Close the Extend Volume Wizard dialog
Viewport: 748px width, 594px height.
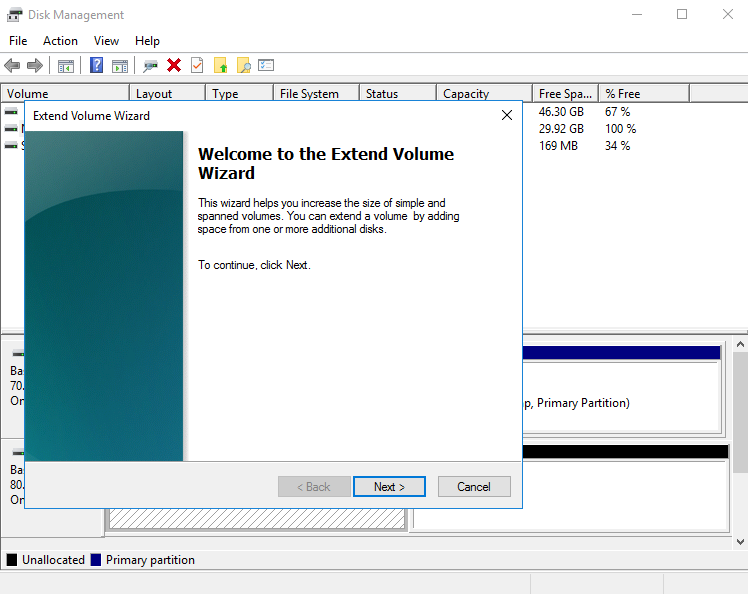tap(507, 115)
